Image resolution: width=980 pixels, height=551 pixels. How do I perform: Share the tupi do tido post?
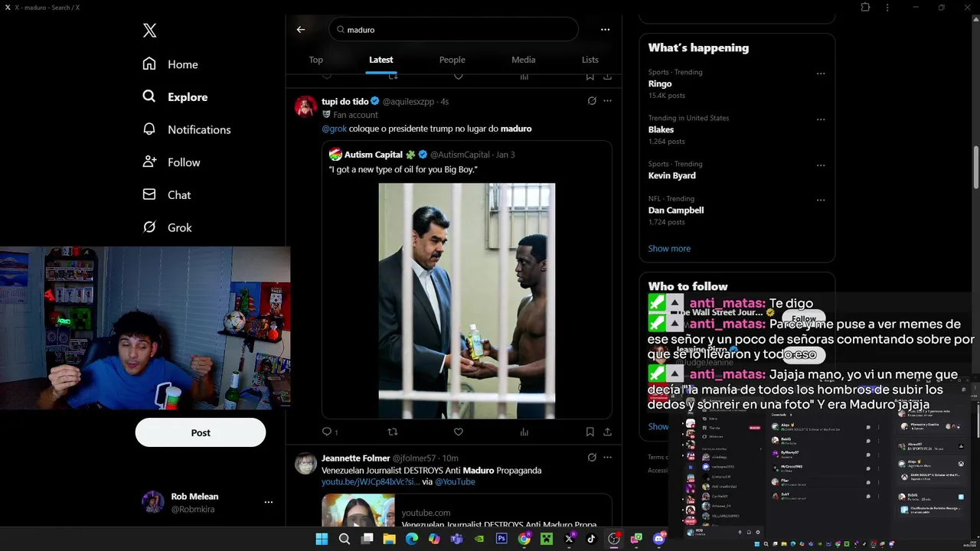tap(607, 432)
